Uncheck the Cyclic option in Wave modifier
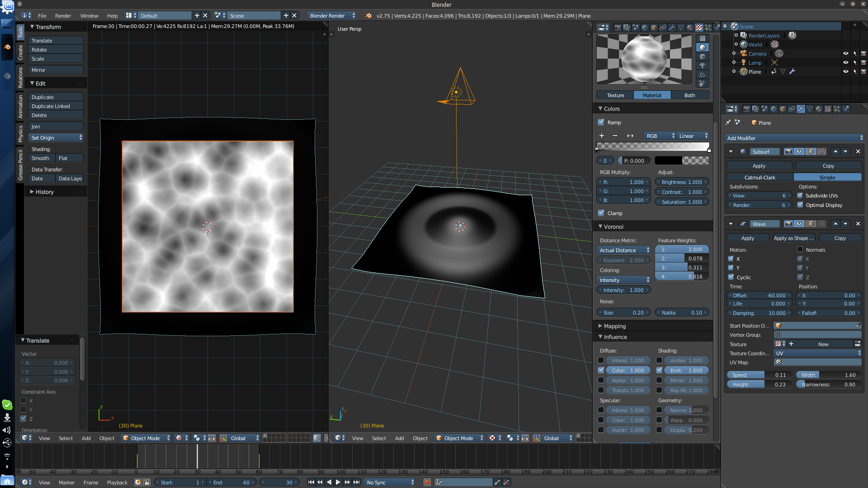 (731, 277)
